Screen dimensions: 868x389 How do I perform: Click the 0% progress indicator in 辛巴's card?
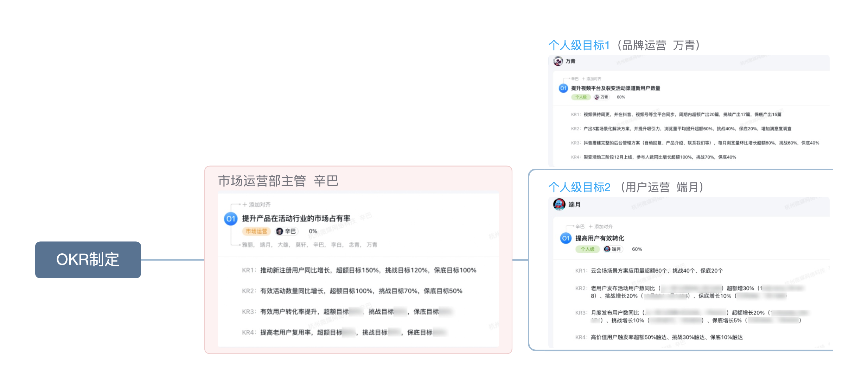312,231
